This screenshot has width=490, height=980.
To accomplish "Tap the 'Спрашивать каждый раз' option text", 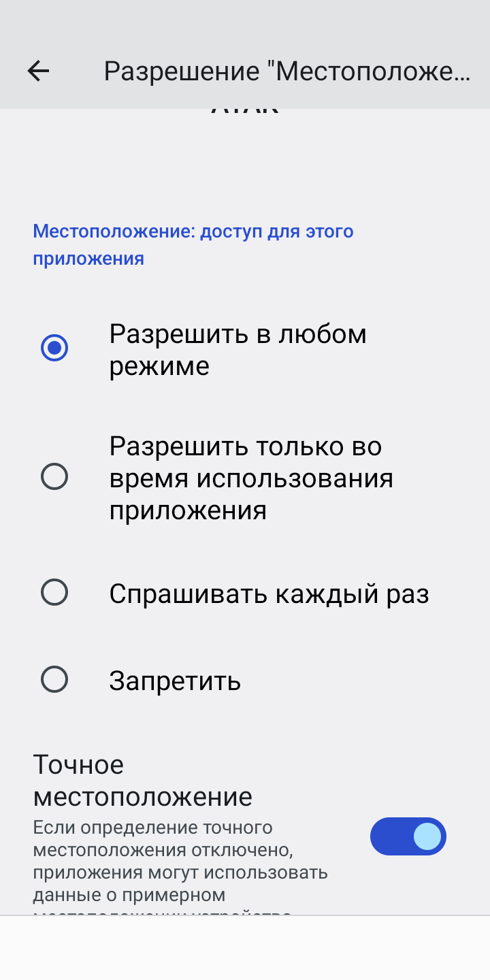I will coord(269,594).
